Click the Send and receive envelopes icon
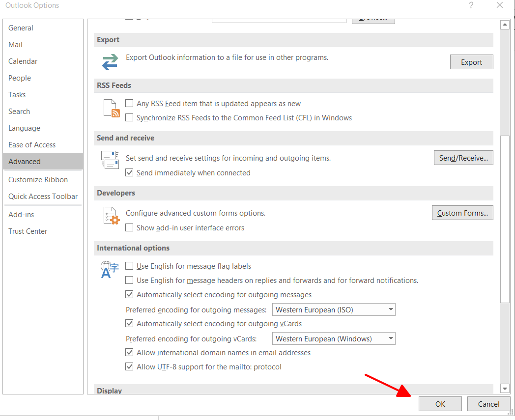The width and height of the screenshot is (515, 420). click(110, 160)
